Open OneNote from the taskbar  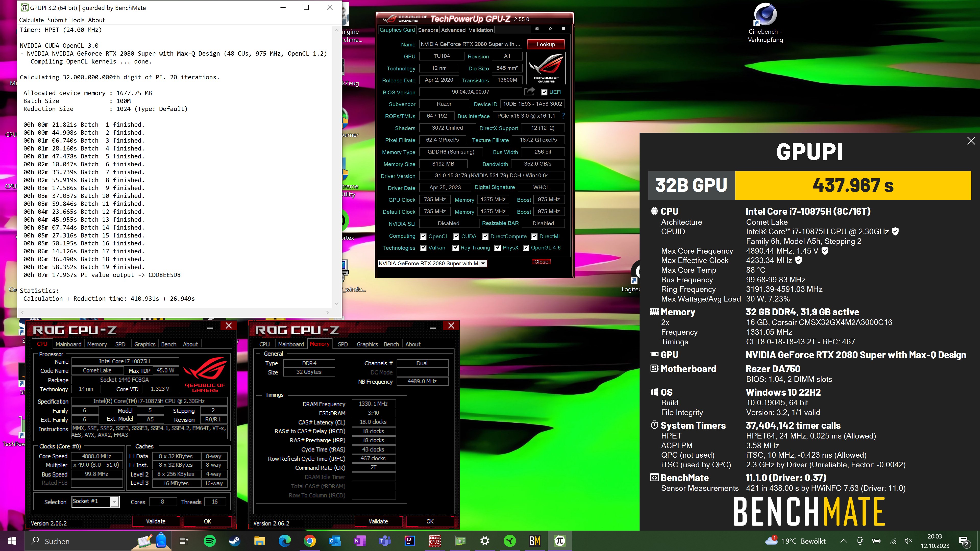pyautogui.click(x=360, y=541)
